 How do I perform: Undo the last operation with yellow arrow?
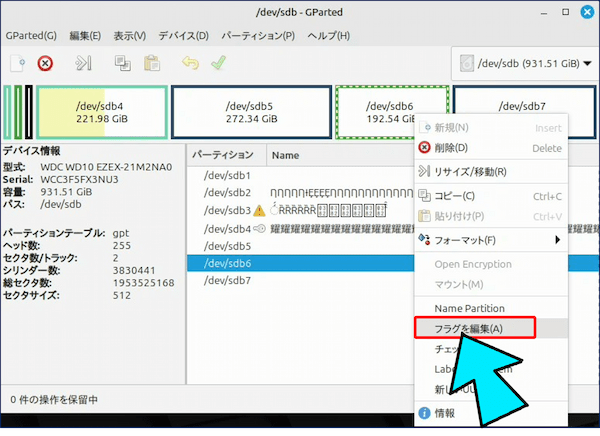point(190,63)
